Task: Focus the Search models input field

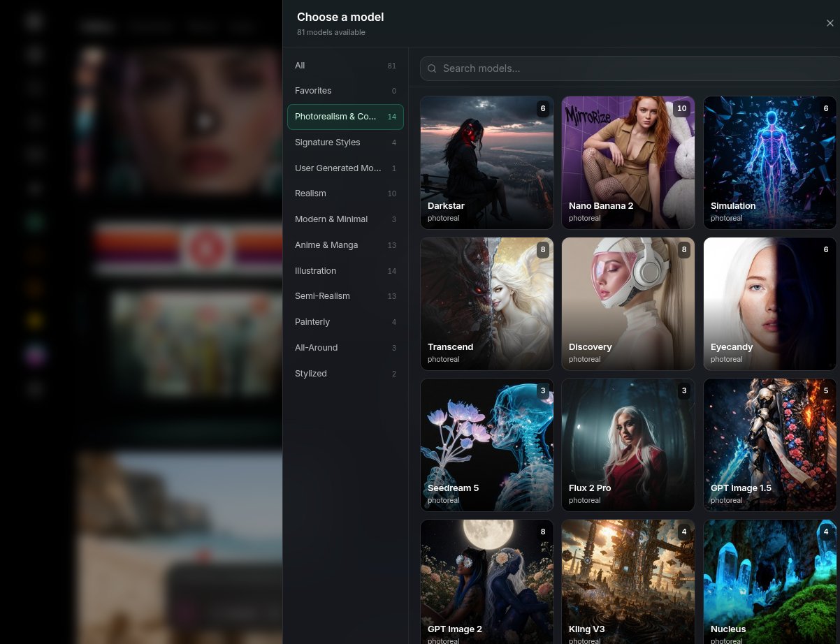Action: click(630, 68)
